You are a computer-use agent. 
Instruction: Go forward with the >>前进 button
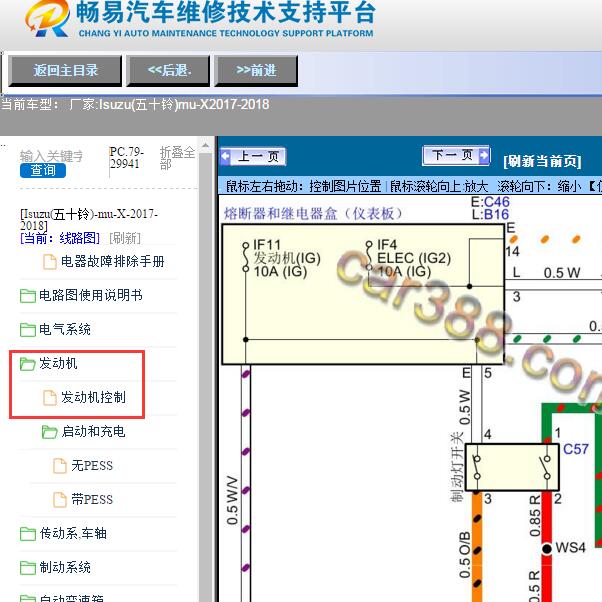[x=256, y=71]
